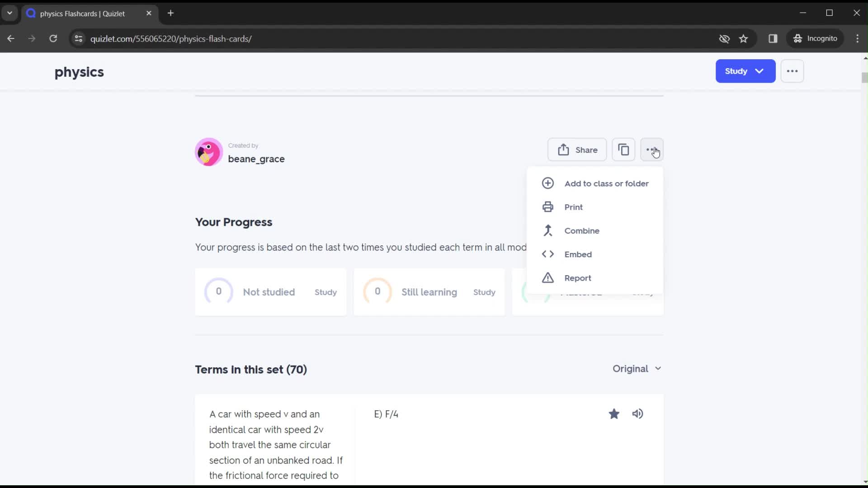The image size is (868, 488).
Task: Click Study for Still learning terms
Action: 484,291
